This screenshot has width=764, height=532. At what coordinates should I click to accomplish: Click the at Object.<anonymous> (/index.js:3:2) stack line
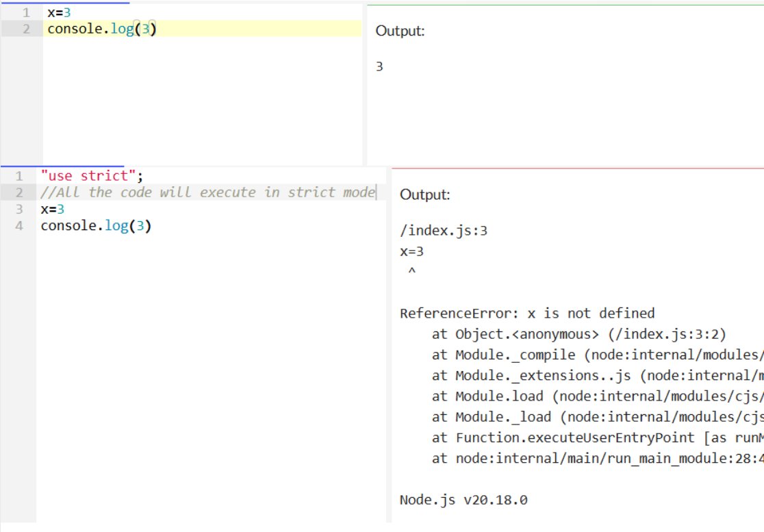point(579,334)
